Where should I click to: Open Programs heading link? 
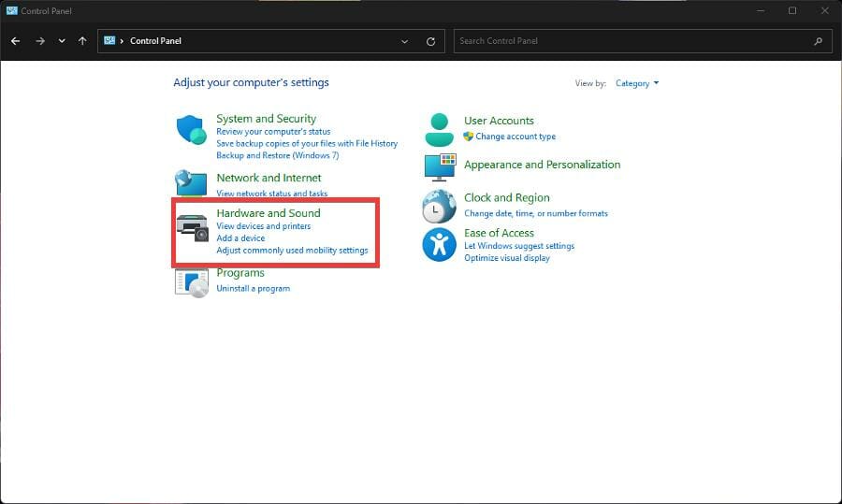point(240,273)
